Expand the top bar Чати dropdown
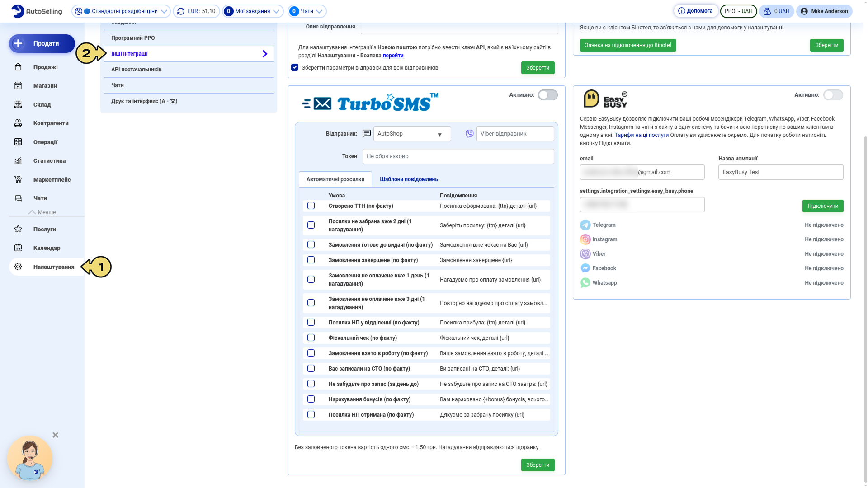The image size is (868, 488). pos(307,11)
